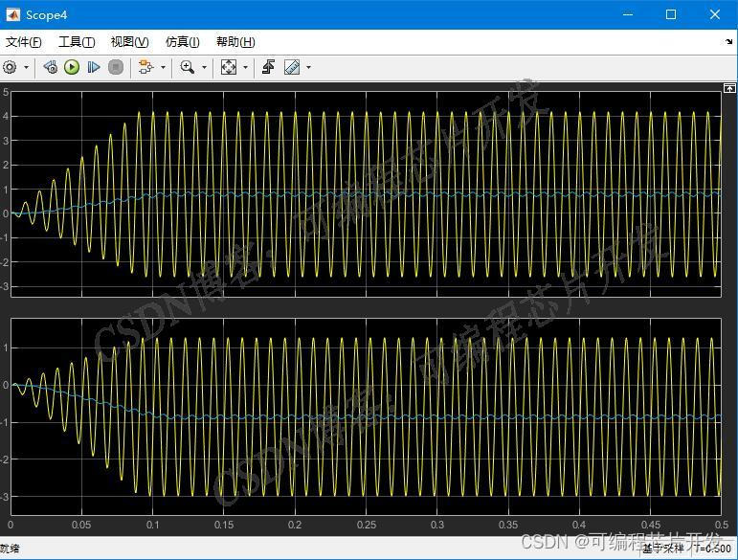Expand the measurements dropdown arrow
738x560 pixels.
307,67
